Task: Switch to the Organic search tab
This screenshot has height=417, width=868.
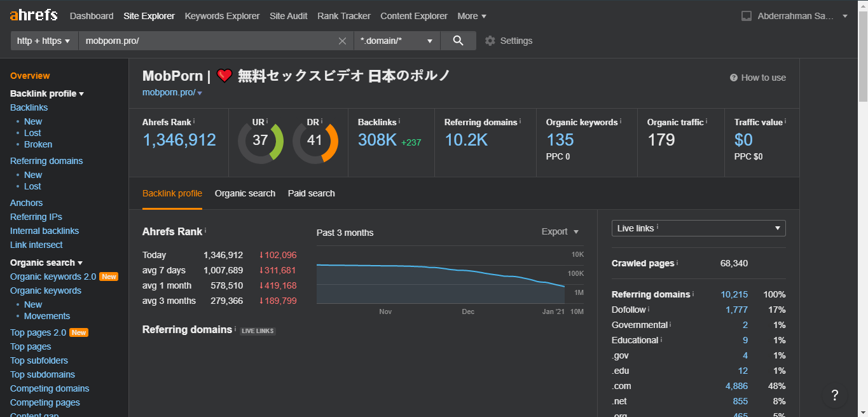Action: [x=245, y=193]
